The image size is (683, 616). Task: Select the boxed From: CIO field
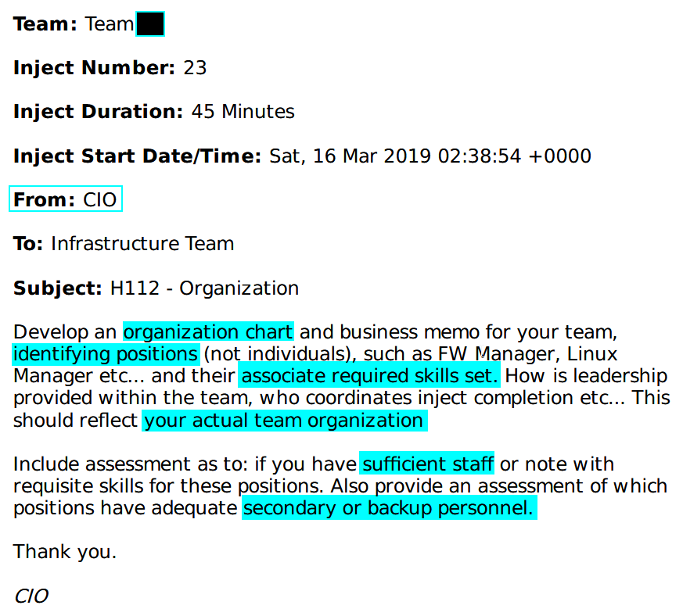66,199
